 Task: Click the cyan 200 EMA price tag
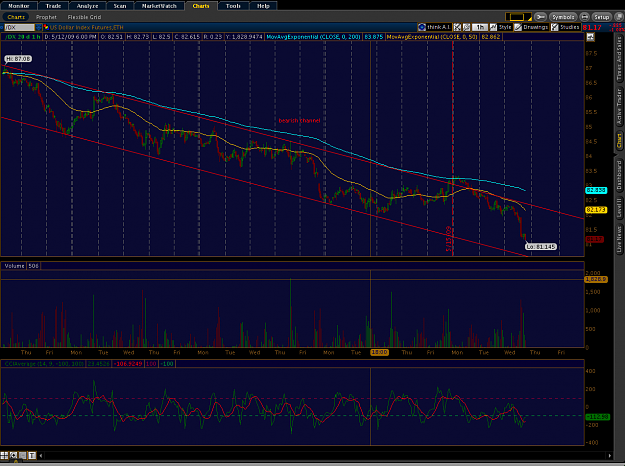point(596,190)
